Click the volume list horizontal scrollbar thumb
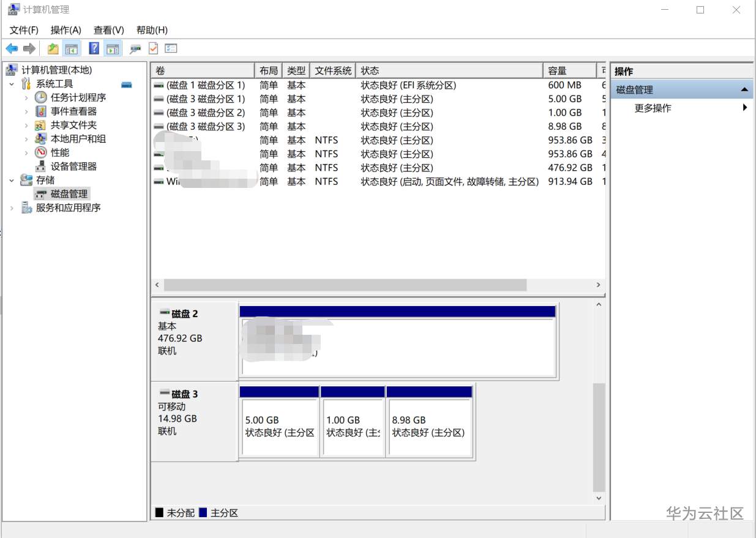Image resolution: width=756 pixels, height=538 pixels. point(345,285)
